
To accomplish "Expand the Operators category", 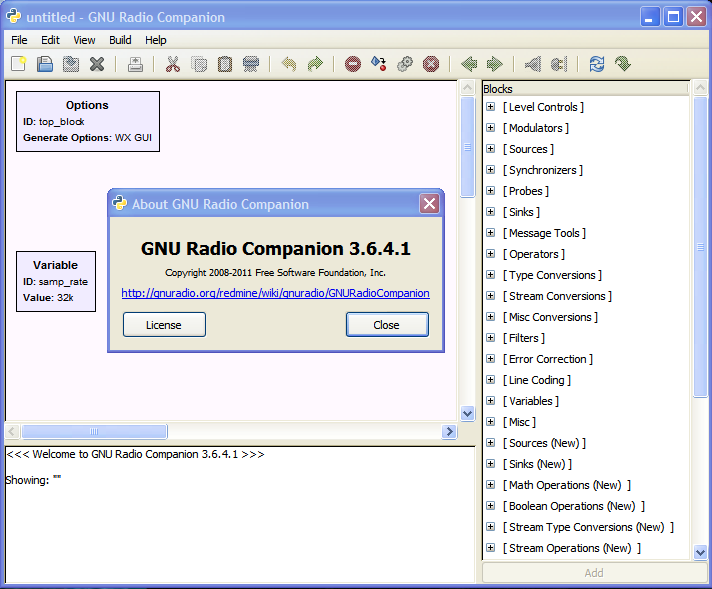I will click(490, 254).
